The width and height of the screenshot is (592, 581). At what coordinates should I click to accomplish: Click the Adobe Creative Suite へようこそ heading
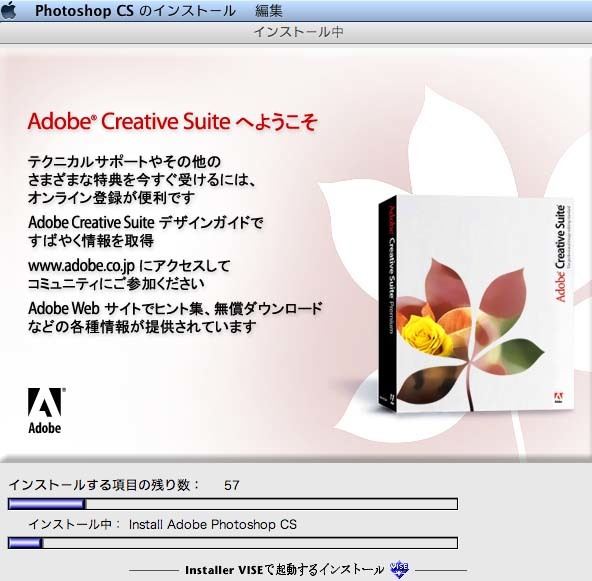(172, 122)
